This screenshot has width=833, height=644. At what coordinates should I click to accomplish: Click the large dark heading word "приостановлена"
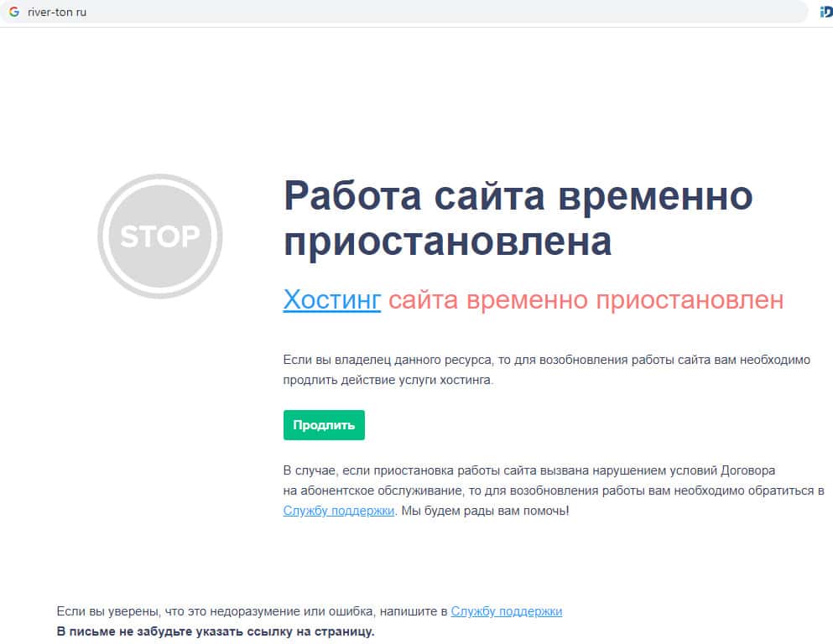click(447, 242)
